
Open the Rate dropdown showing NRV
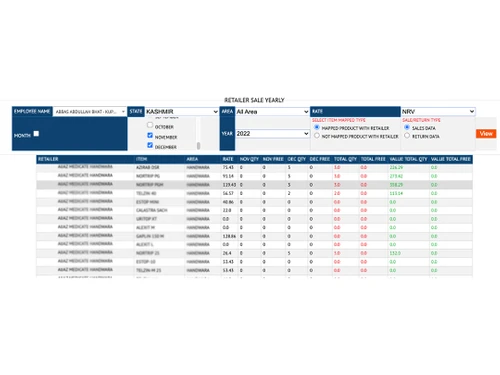[438, 111]
